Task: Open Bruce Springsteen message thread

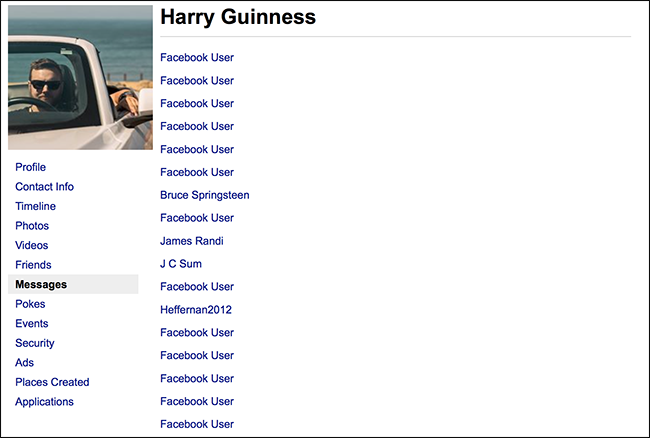Action: [205, 195]
